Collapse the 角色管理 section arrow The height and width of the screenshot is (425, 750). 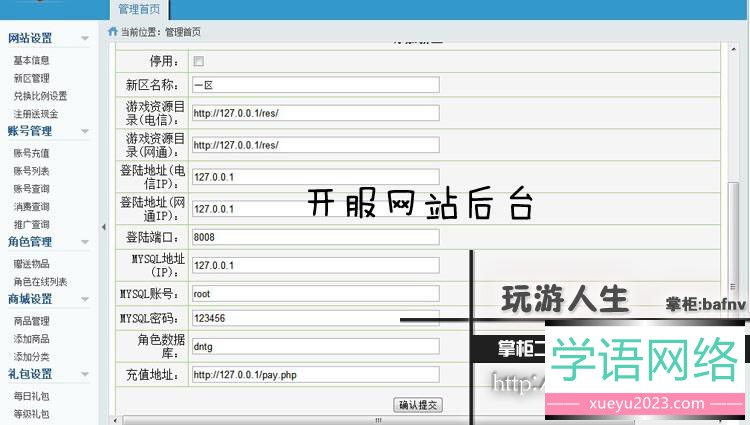pyautogui.click(x=87, y=242)
